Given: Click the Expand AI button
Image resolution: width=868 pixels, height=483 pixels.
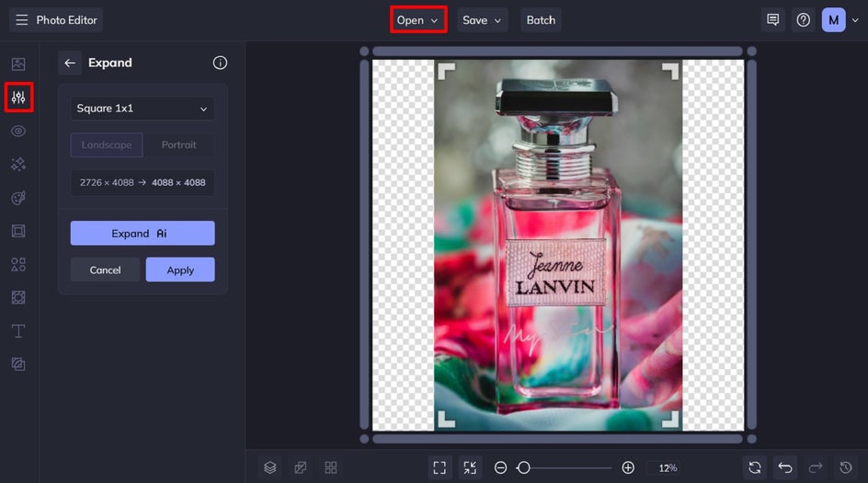Looking at the screenshot, I should (x=143, y=233).
